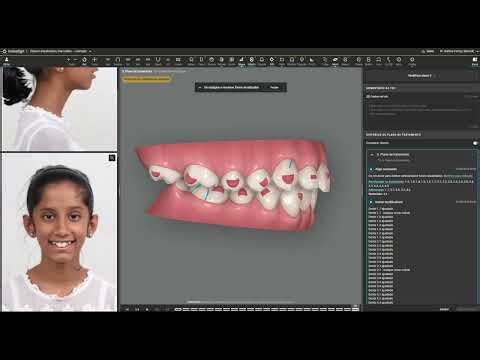Open the user account dropdown at top right
Image resolution: width=480 pixels, height=360 pixels.
[459, 51]
